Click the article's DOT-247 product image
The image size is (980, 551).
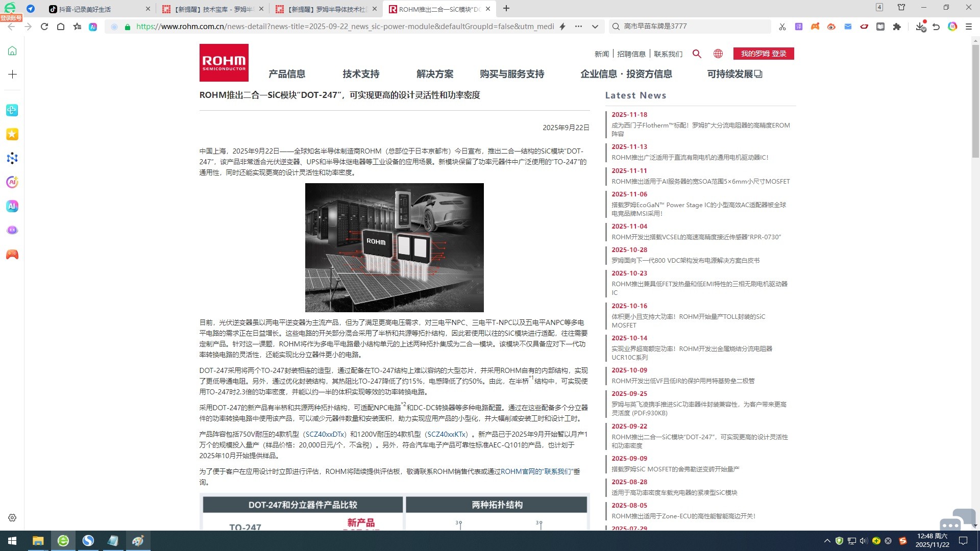tap(394, 247)
